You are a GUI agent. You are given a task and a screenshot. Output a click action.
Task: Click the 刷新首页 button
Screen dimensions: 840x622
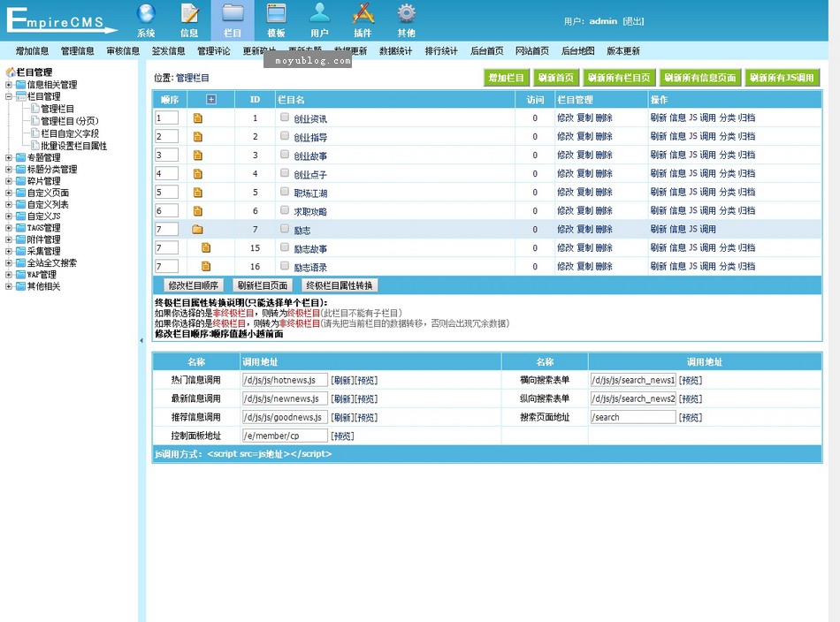coord(556,78)
